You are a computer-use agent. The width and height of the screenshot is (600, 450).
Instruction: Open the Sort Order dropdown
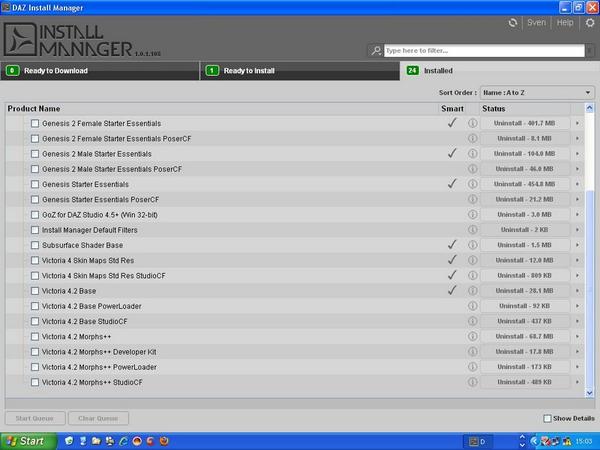tap(537, 93)
